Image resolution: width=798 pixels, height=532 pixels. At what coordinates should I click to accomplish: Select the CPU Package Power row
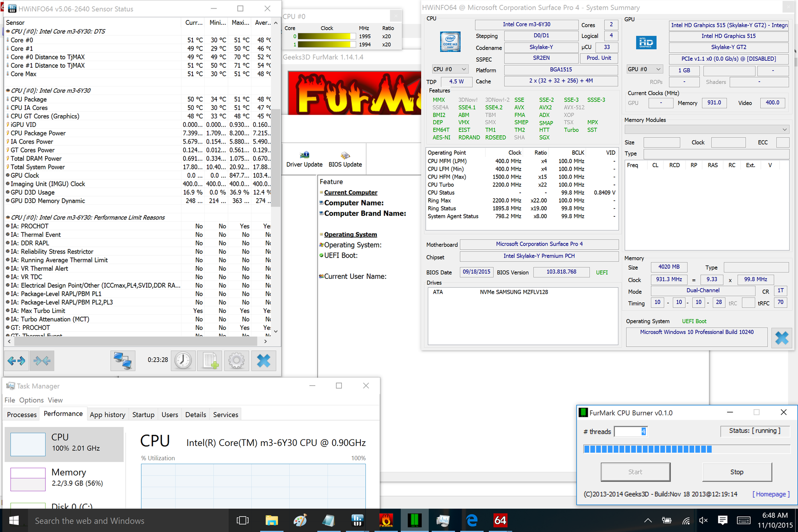[138, 133]
